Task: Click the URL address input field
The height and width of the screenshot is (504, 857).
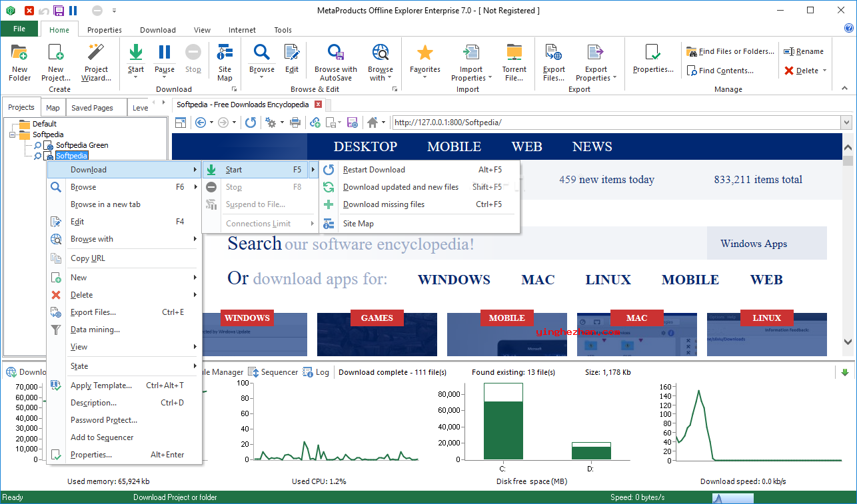Action: pyautogui.click(x=616, y=123)
